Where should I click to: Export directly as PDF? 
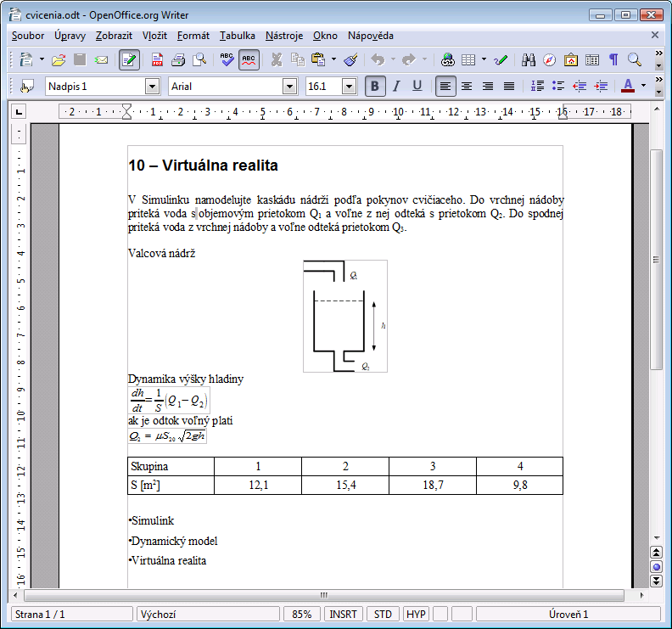[x=157, y=59]
